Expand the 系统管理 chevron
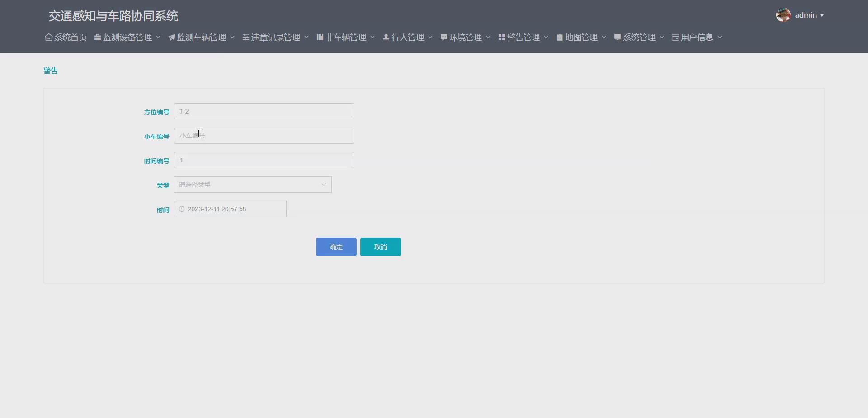868x418 pixels. [662, 37]
